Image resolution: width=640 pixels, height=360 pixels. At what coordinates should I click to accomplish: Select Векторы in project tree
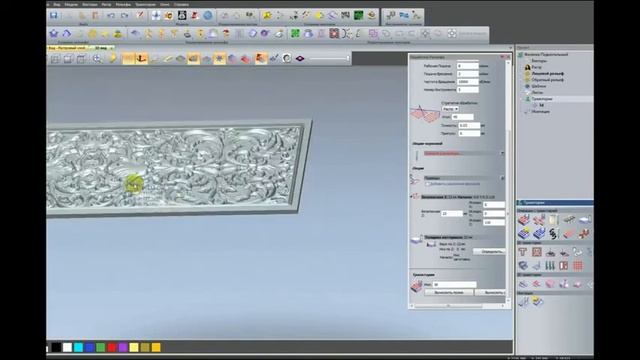point(539,61)
